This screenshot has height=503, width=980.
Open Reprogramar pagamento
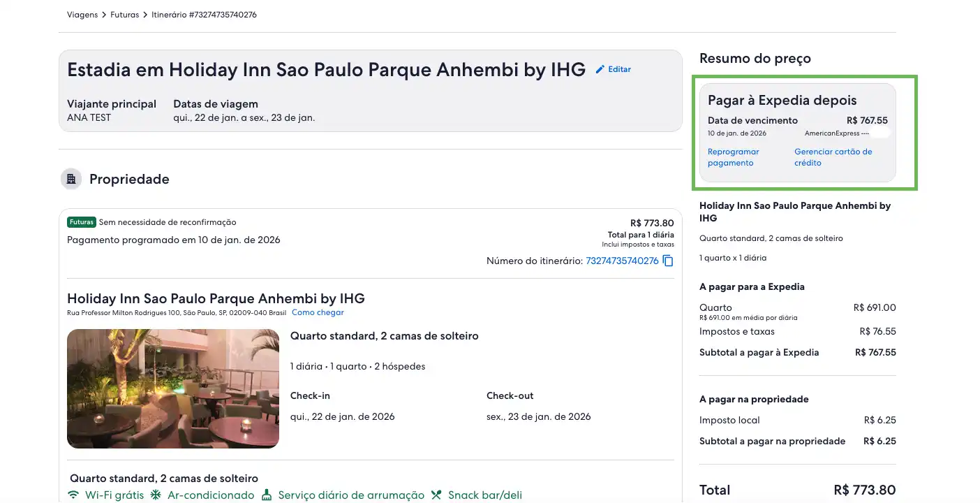tap(732, 157)
